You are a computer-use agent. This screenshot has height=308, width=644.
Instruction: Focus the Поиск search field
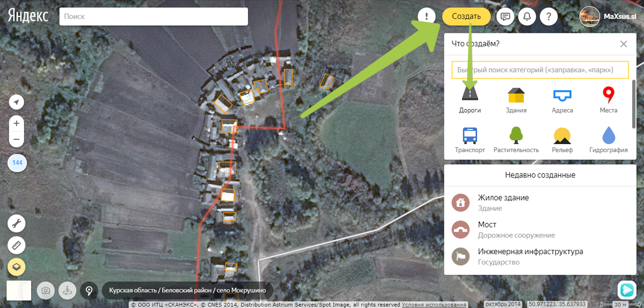point(153,16)
